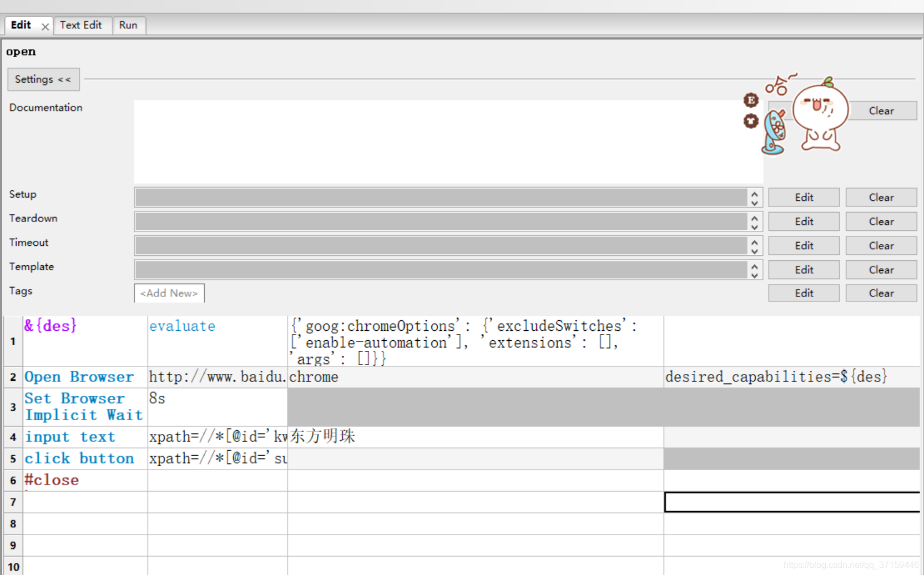Select the Open Browser keyword cell

pyautogui.click(x=79, y=377)
